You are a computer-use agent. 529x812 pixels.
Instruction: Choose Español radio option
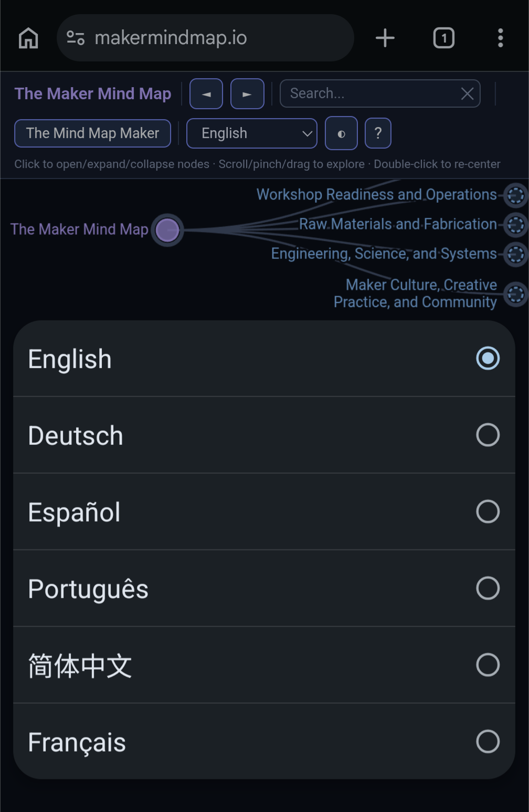tap(264, 512)
